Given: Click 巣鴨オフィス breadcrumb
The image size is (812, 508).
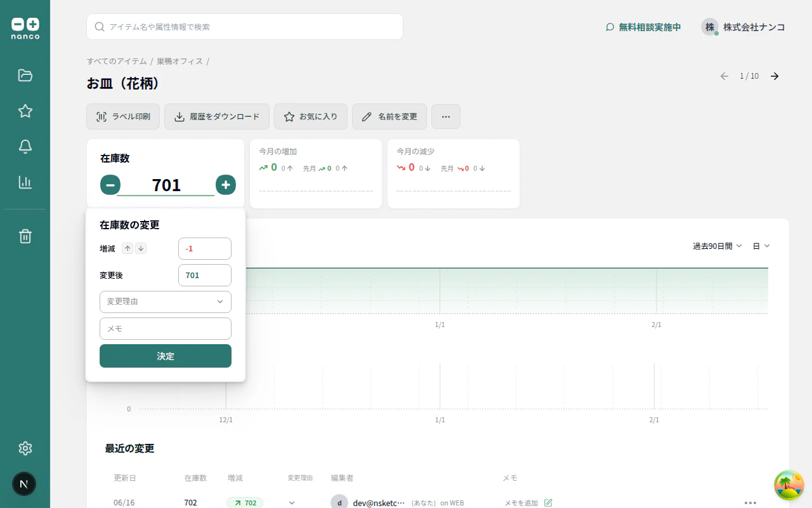Looking at the screenshot, I should pyautogui.click(x=180, y=61).
